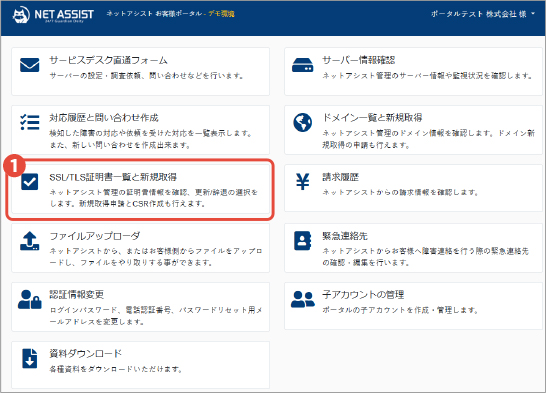Open ドメイン一覧と新規取得 title

372,117
